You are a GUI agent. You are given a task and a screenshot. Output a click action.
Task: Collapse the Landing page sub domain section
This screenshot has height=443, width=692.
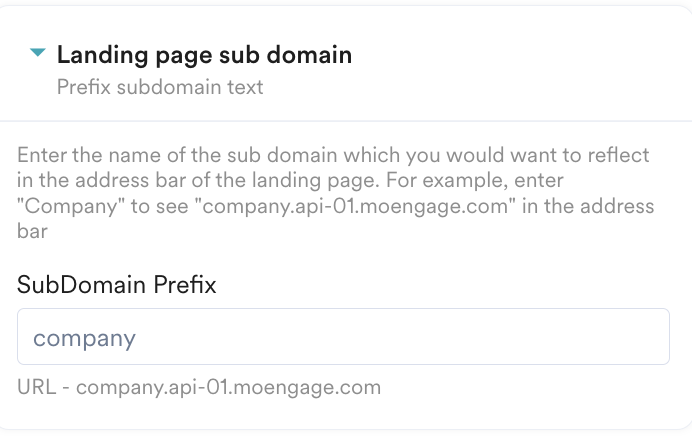click(x=38, y=53)
